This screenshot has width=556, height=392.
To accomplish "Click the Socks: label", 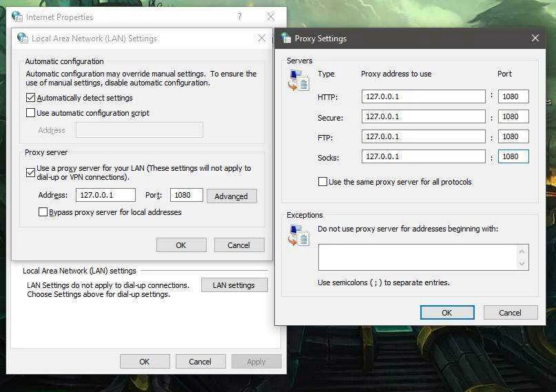I will pyautogui.click(x=329, y=158).
